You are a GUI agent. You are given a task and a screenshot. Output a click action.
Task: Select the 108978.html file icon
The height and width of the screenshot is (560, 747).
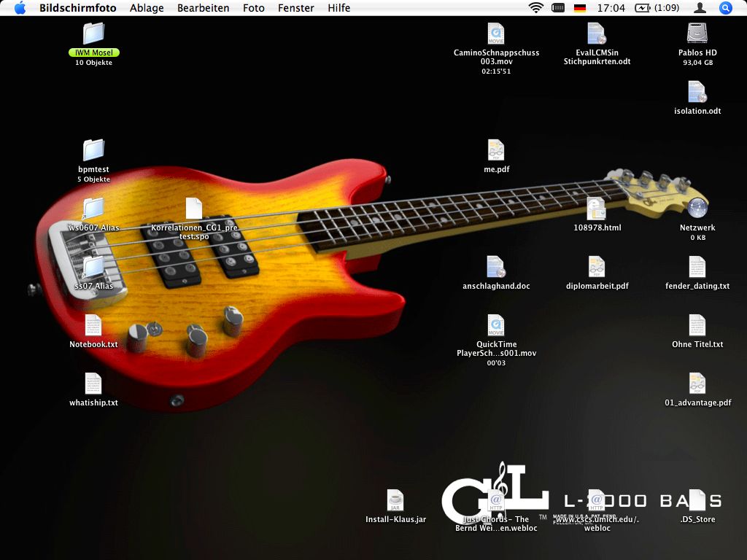[597, 209]
